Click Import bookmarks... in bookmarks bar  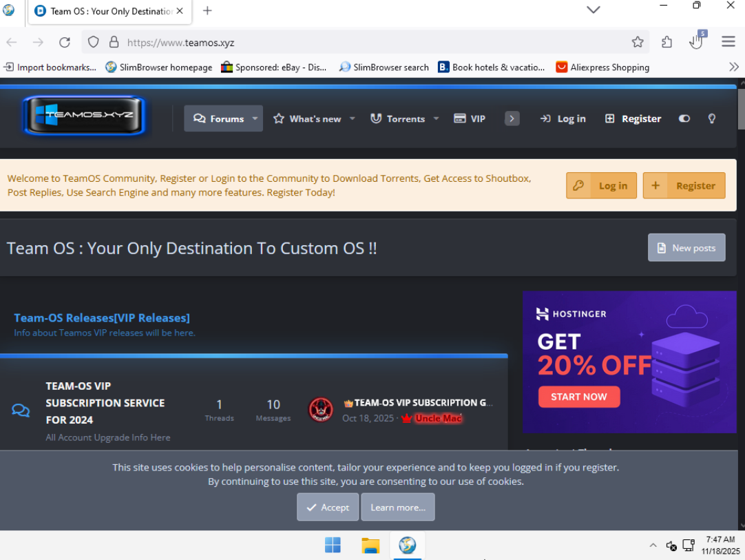click(50, 67)
